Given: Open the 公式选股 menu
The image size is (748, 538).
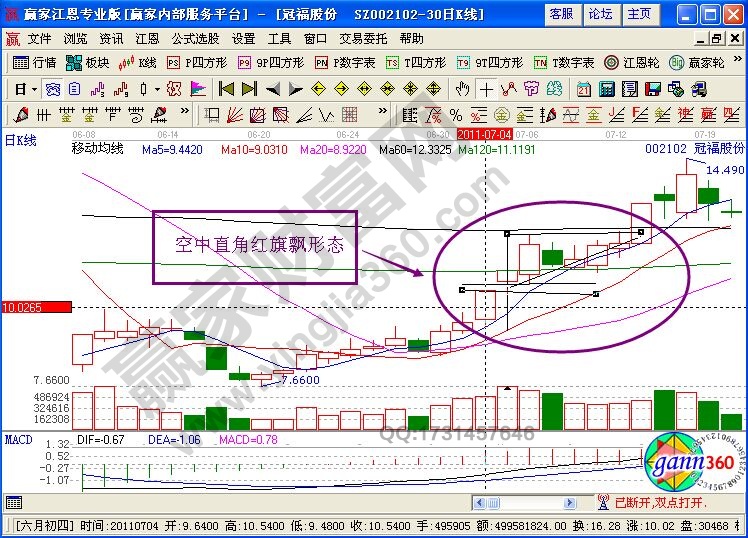Looking at the screenshot, I should (195, 38).
